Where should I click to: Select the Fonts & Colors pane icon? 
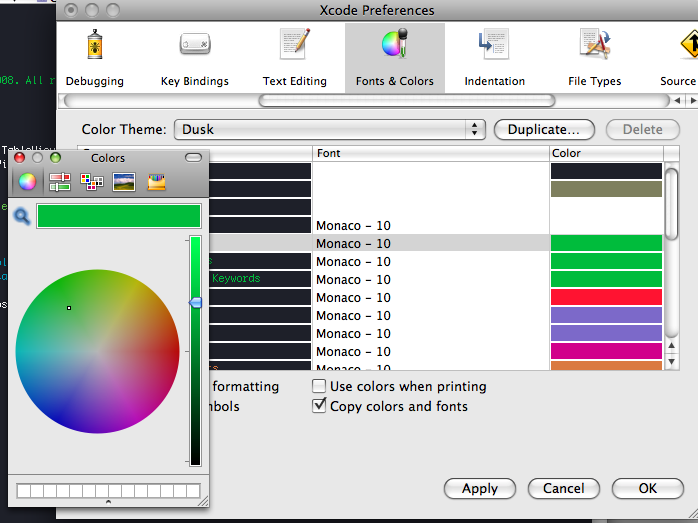click(395, 57)
